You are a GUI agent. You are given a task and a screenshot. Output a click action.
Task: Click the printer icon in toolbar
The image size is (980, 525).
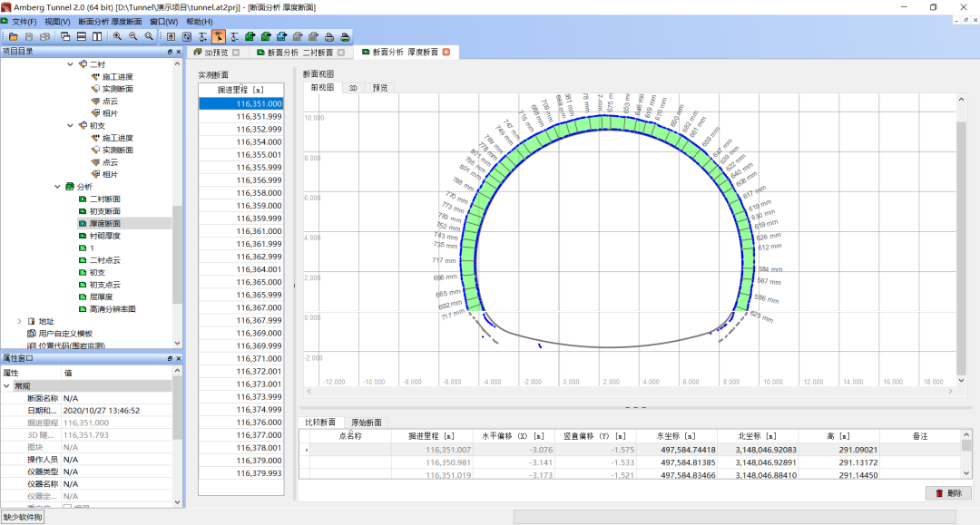[329, 37]
